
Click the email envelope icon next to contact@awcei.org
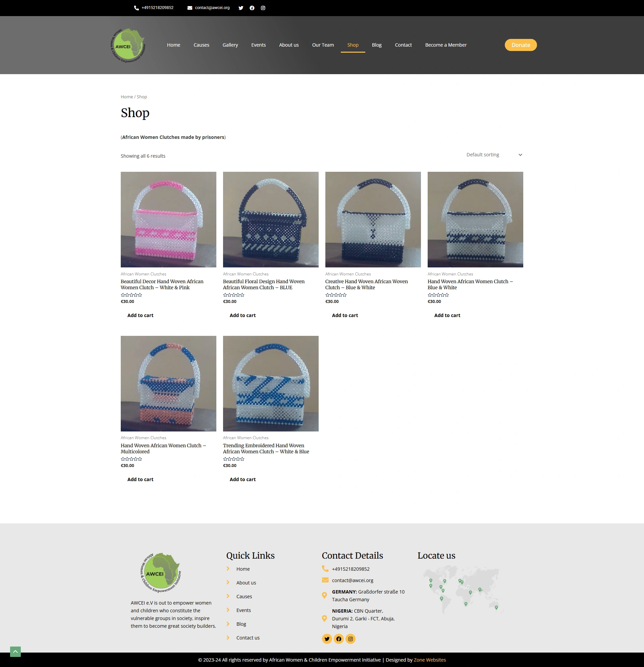(189, 7)
